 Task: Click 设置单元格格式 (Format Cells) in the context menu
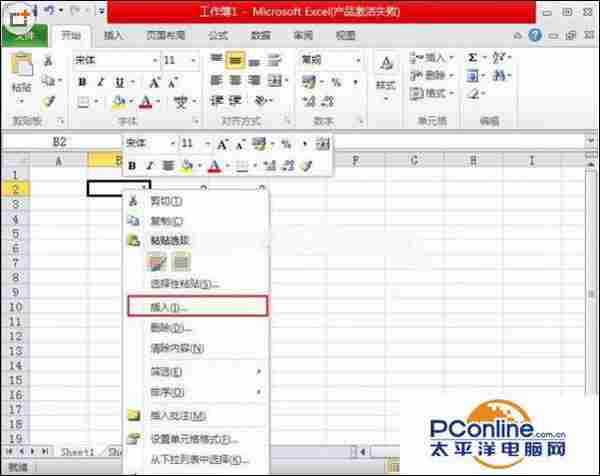(193, 439)
